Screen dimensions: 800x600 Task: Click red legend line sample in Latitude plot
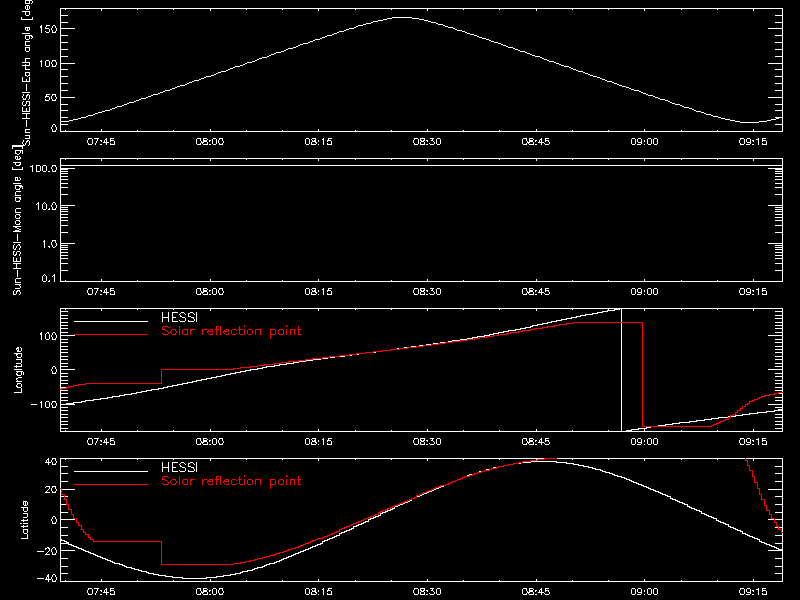(x=111, y=485)
